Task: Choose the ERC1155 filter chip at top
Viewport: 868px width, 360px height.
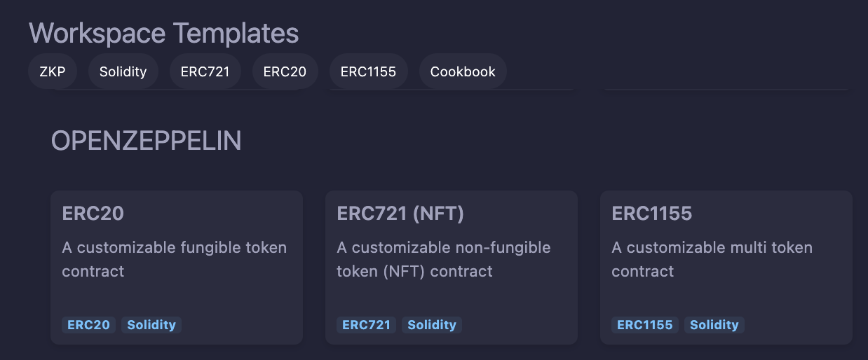Action: click(x=368, y=71)
